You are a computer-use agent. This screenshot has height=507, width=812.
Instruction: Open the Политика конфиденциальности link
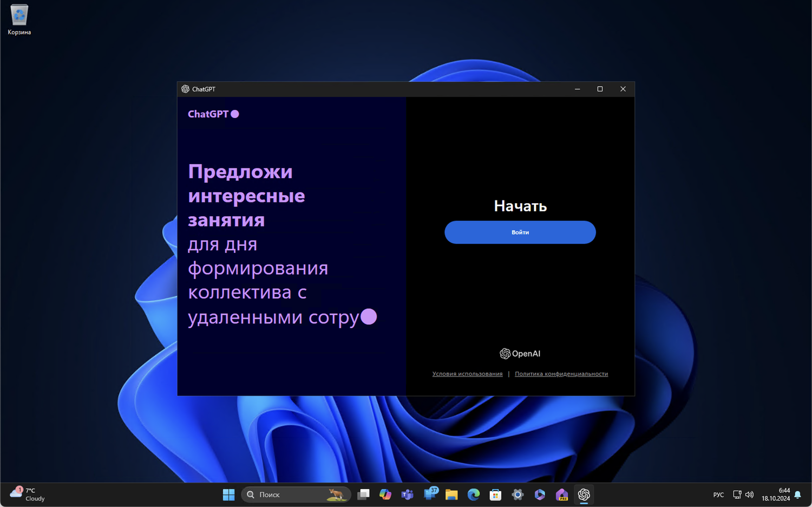[x=561, y=374]
